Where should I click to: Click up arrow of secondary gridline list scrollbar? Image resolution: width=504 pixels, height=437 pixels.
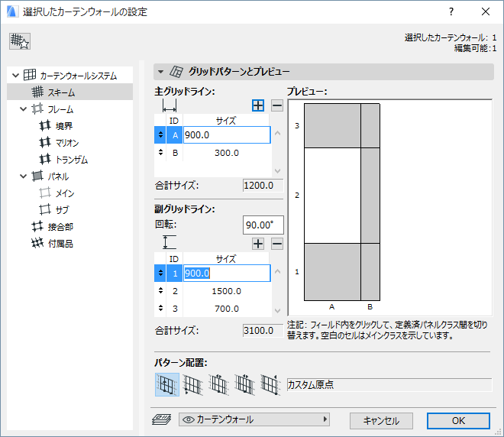pos(278,271)
